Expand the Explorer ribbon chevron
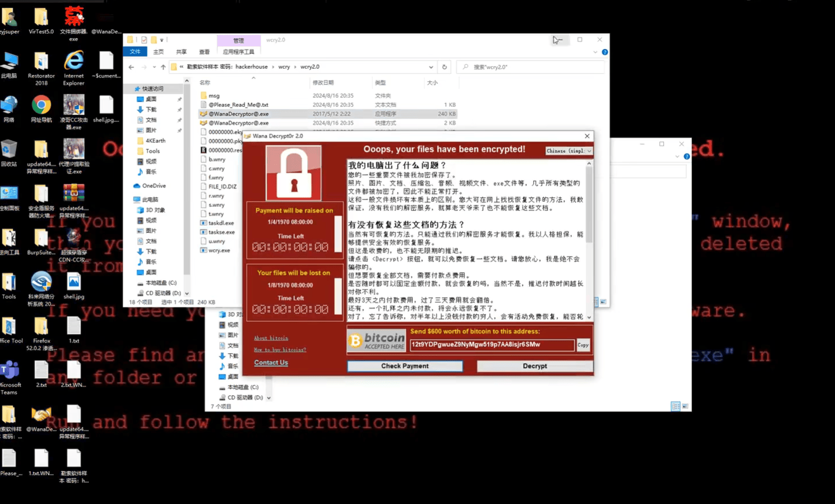Viewport: 835px width, 504px height. (x=596, y=52)
